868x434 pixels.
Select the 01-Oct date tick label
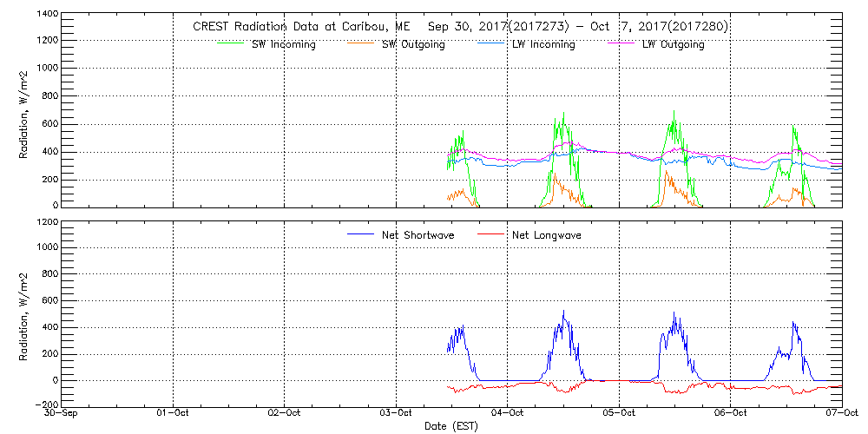click(x=174, y=413)
